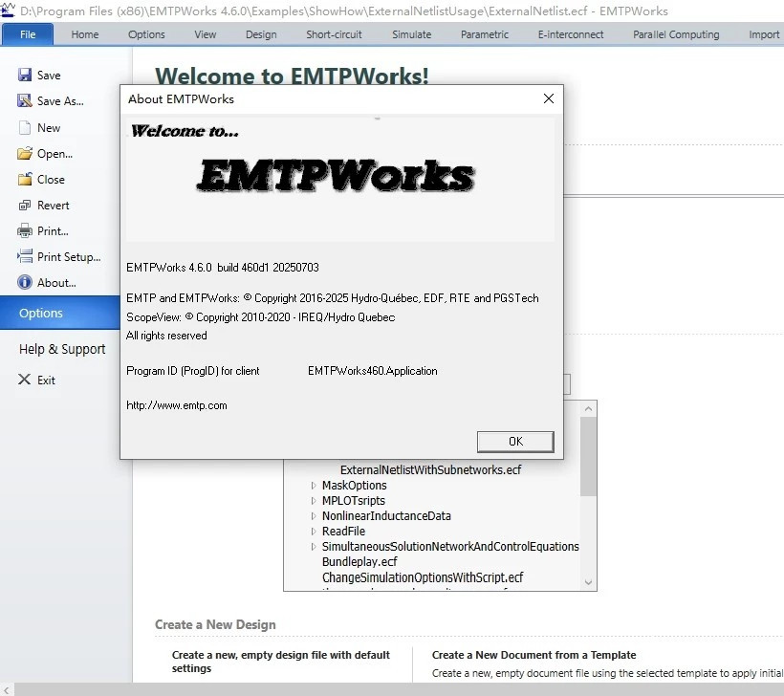Click Create a new empty design file
This screenshot has height=696, width=784.
coord(280,662)
